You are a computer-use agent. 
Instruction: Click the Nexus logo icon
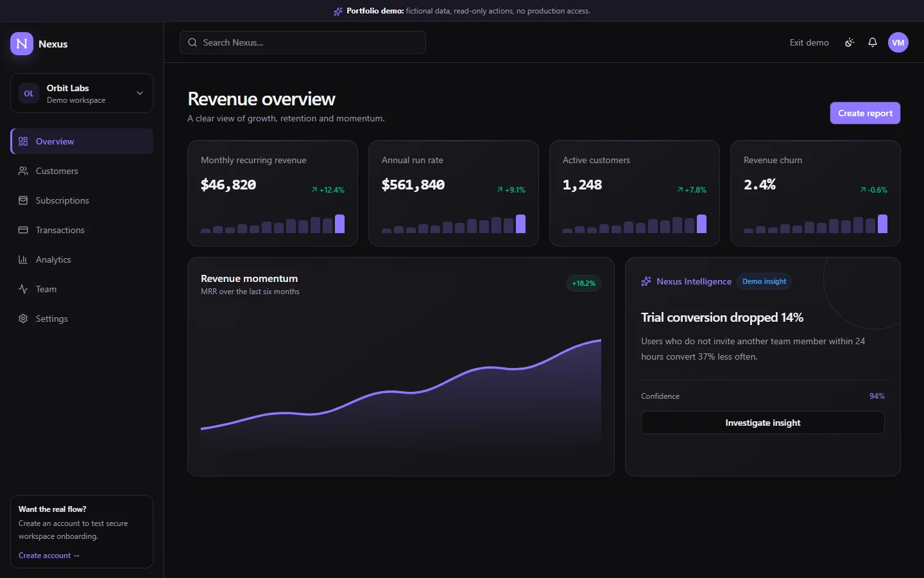pyautogui.click(x=22, y=44)
